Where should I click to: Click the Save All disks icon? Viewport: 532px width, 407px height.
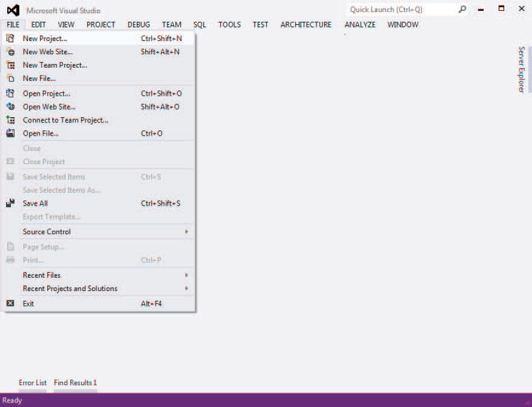[10, 203]
